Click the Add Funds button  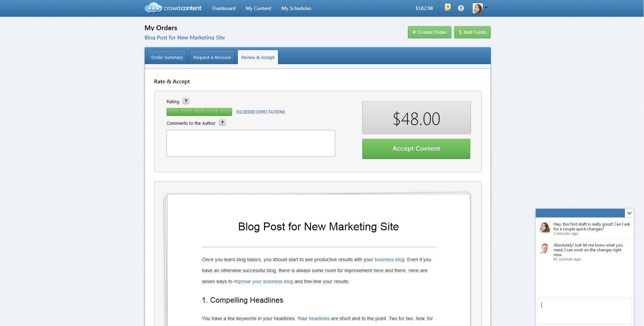(x=472, y=32)
